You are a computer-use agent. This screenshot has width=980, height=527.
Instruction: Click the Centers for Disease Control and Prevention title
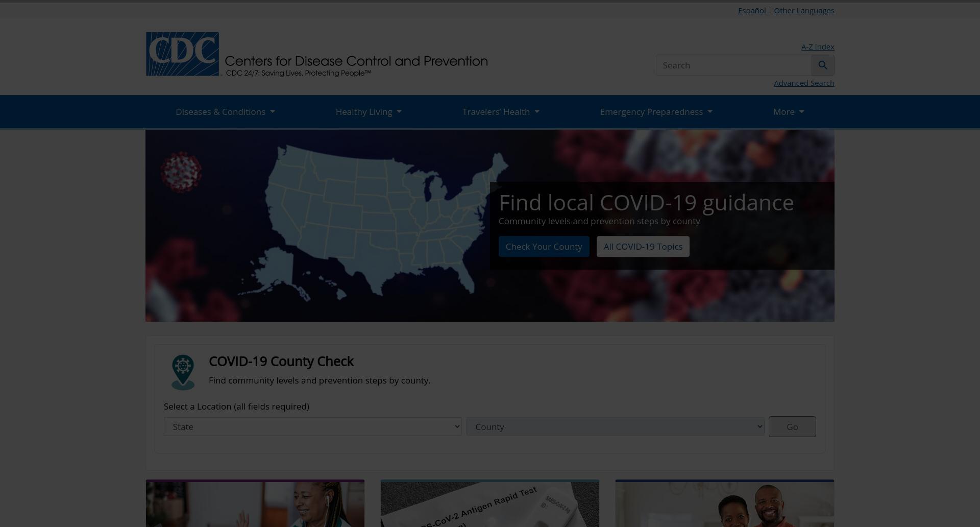coord(356,61)
